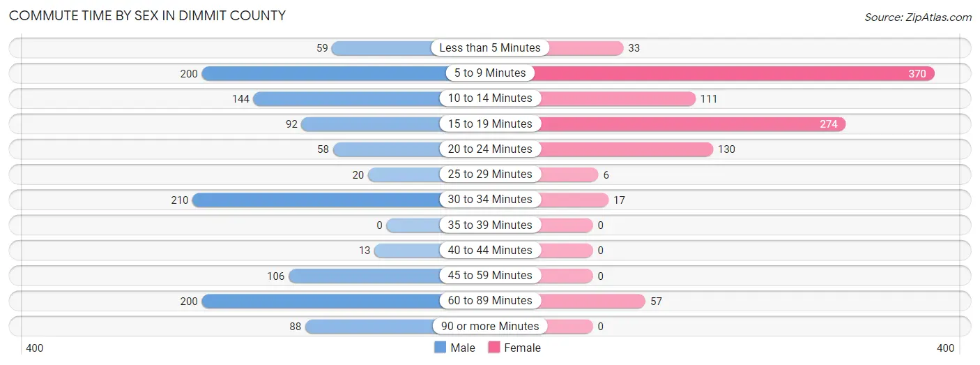
Task: Click the '90 or more Minutes' label
Action: pyautogui.click(x=490, y=326)
